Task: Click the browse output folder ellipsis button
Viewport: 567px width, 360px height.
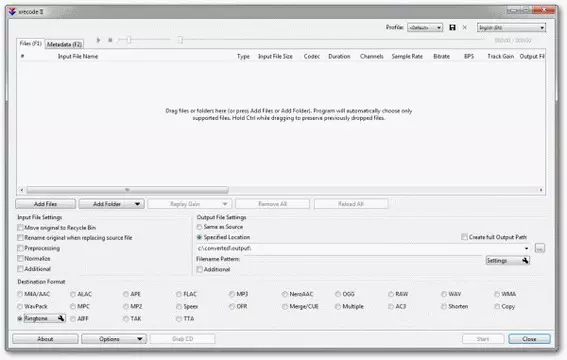Action: pos(540,248)
